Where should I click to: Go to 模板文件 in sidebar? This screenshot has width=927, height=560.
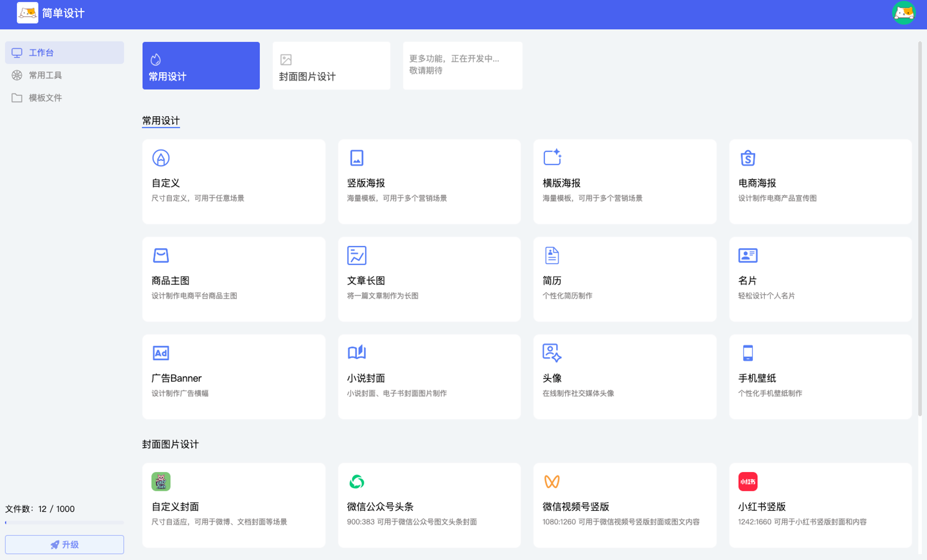tap(45, 98)
